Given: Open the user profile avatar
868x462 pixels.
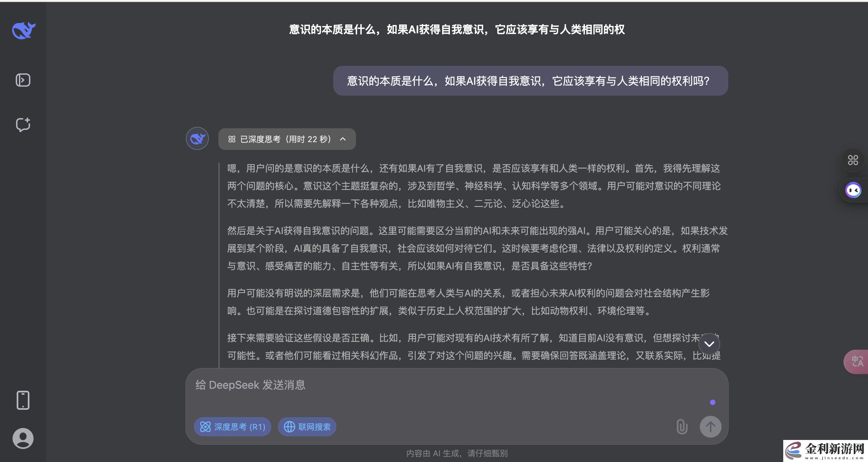Looking at the screenshot, I should coord(23,438).
